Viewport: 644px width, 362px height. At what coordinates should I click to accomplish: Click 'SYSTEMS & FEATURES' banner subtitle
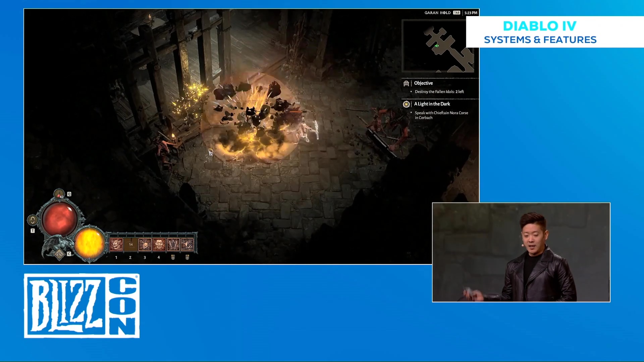(x=540, y=40)
